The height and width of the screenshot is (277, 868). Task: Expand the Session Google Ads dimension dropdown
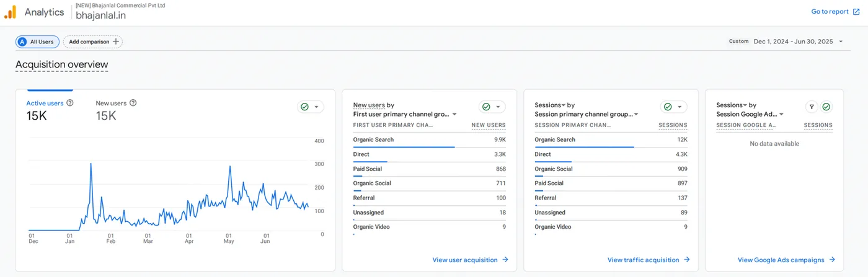[750, 114]
